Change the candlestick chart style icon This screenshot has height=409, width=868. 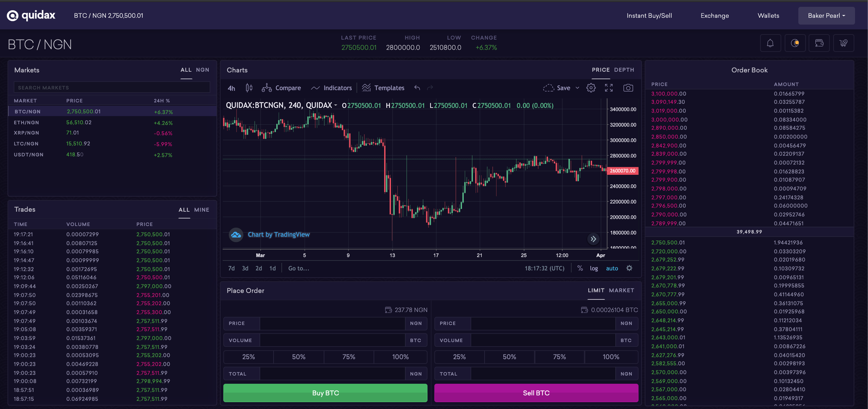(249, 88)
